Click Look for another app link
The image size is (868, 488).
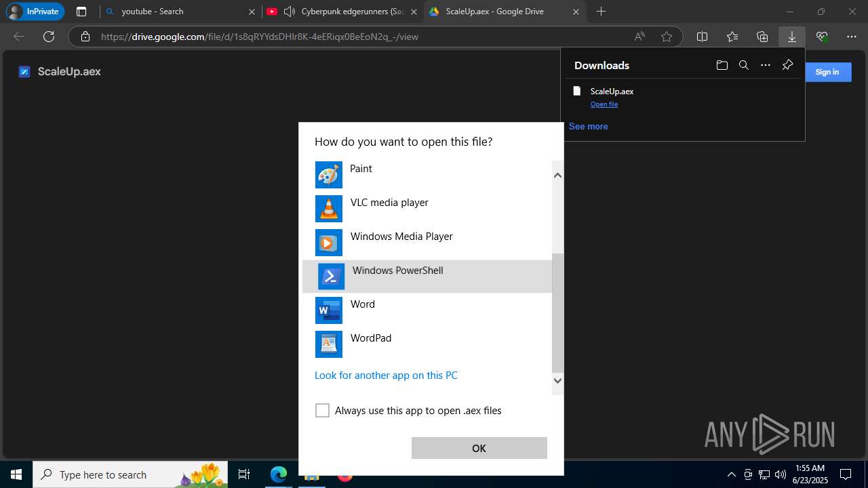[386, 375]
